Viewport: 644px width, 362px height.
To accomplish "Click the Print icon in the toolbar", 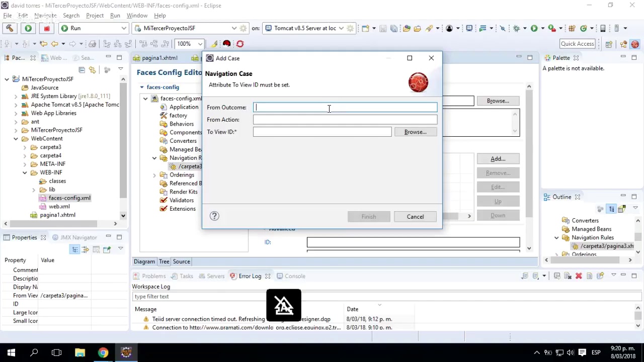I will click(92, 44).
